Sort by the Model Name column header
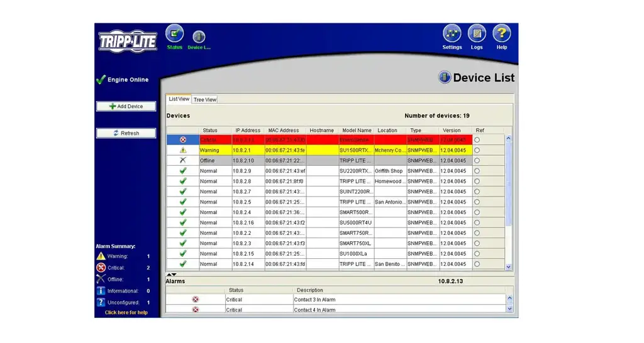 click(x=357, y=130)
